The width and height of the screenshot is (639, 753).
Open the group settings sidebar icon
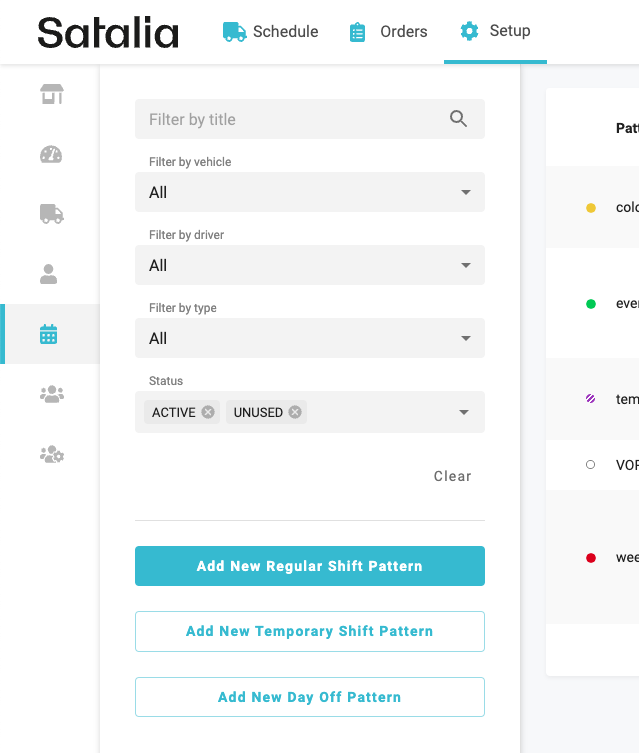point(51,454)
